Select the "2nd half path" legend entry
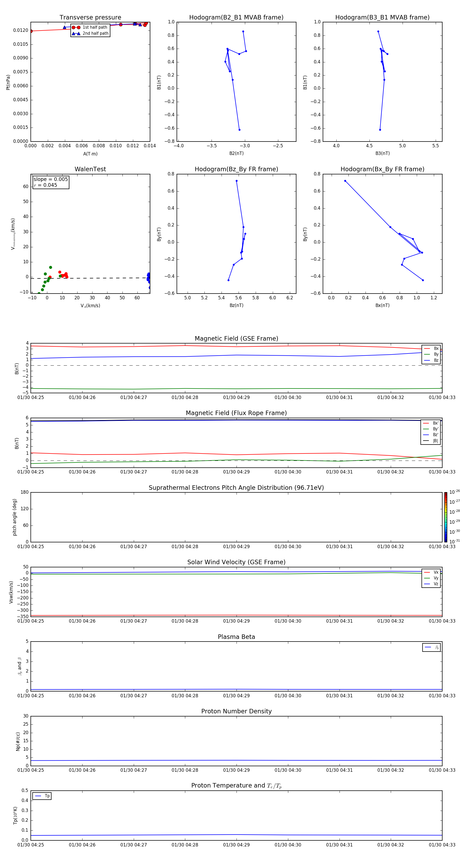473x868 pixels. point(90,33)
